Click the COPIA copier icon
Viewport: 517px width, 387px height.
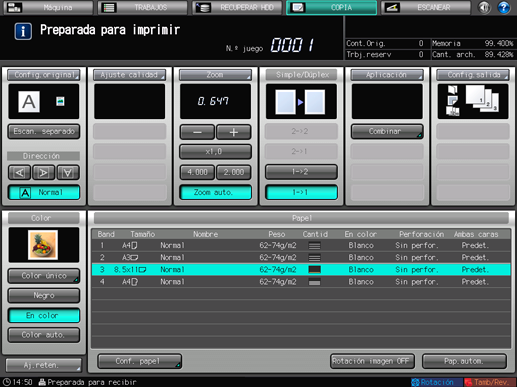(298, 7)
